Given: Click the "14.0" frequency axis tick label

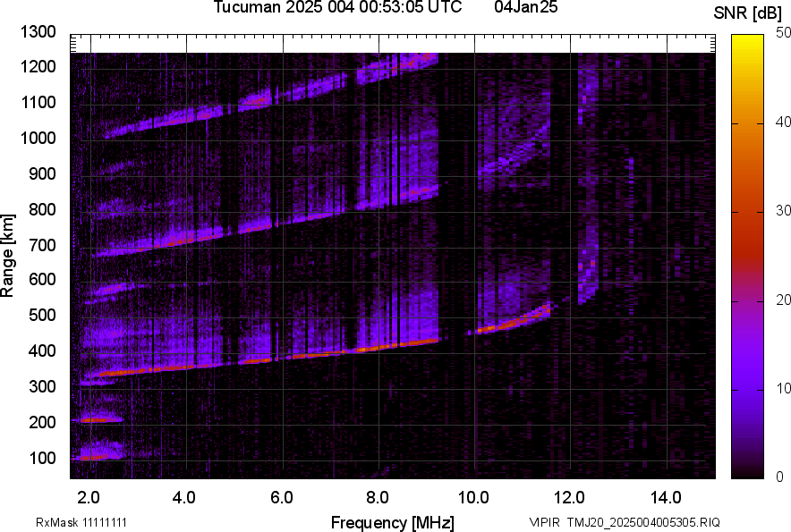Looking at the screenshot, I should click(666, 497).
